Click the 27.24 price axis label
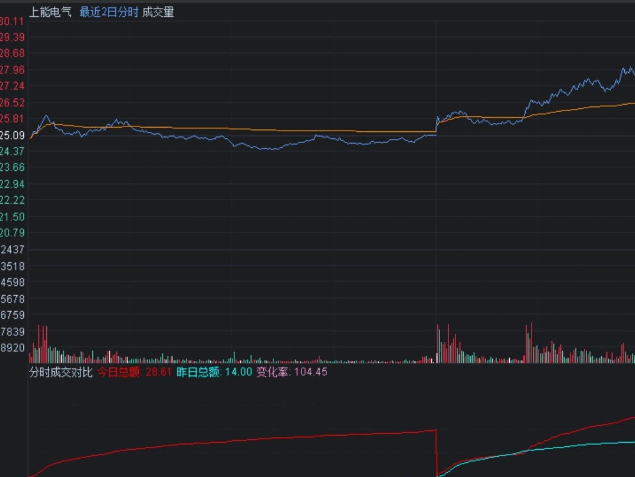The height and width of the screenshot is (477, 635). pos(12,86)
